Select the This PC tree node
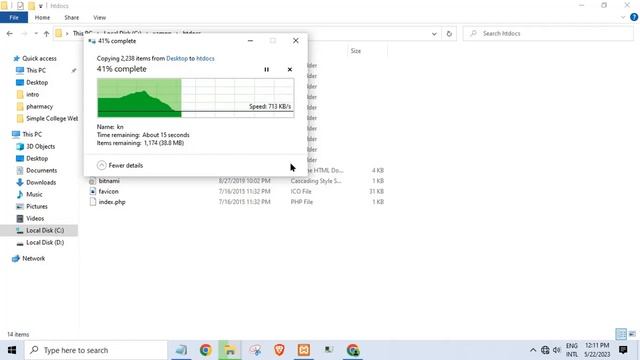Image resolution: width=640 pixels, height=360 pixels. (x=32, y=134)
